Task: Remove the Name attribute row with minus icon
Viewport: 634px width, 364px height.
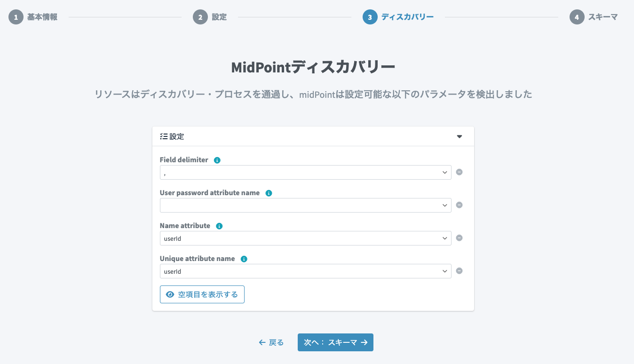Action: pos(460,238)
